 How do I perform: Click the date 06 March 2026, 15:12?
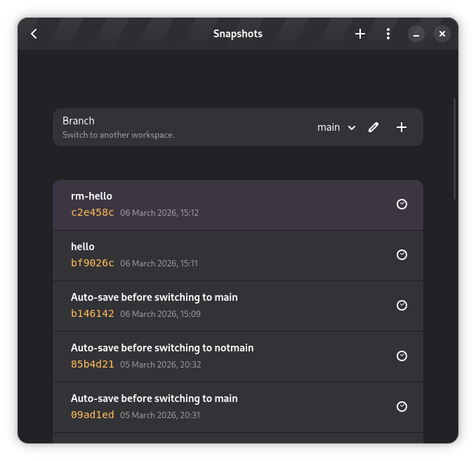click(159, 213)
